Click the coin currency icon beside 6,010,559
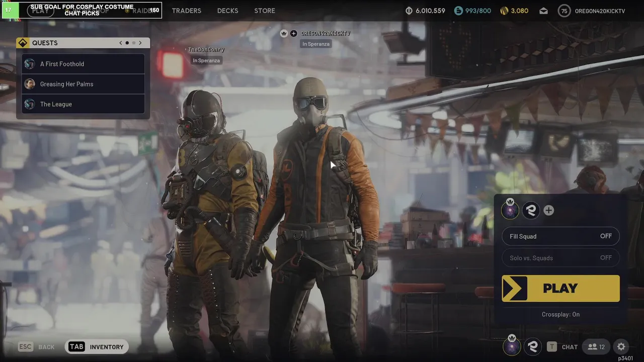 (x=409, y=11)
